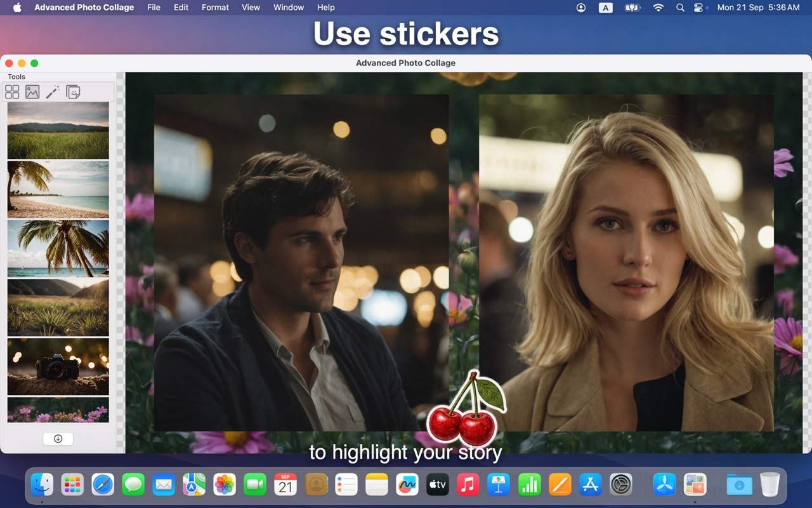Image resolution: width=812 pixels, height=508 pixels.
Task: Click the user account icon in menu bar
Action: [x=581, y=8]
